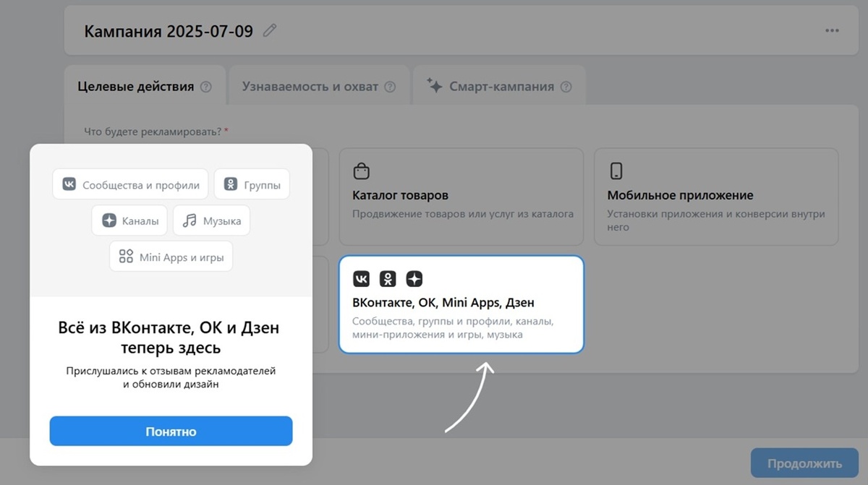
Task: Click the label Что будете рекламировать?
Action: click(153, 132)
